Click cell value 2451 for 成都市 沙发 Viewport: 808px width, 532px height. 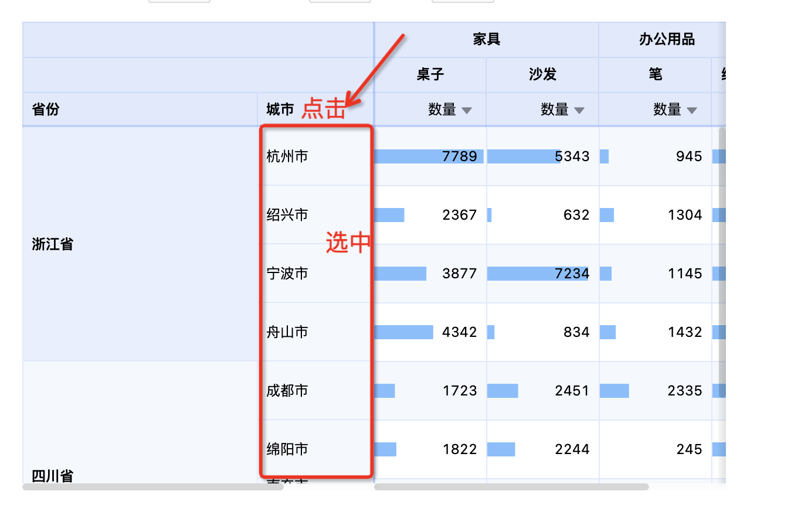pos(572,391)
